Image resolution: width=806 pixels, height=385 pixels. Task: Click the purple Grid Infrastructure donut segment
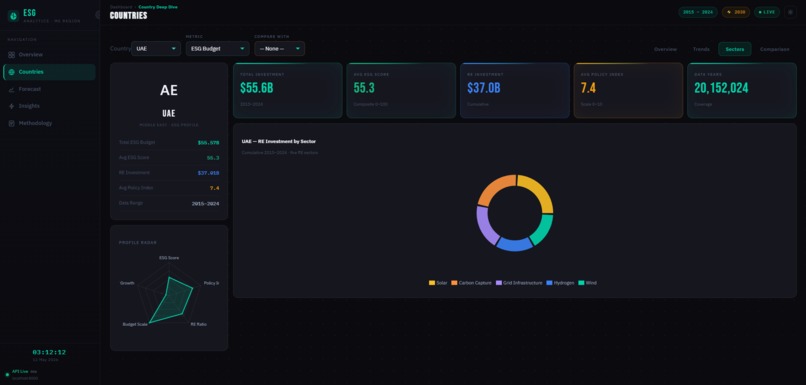point(484,226)
